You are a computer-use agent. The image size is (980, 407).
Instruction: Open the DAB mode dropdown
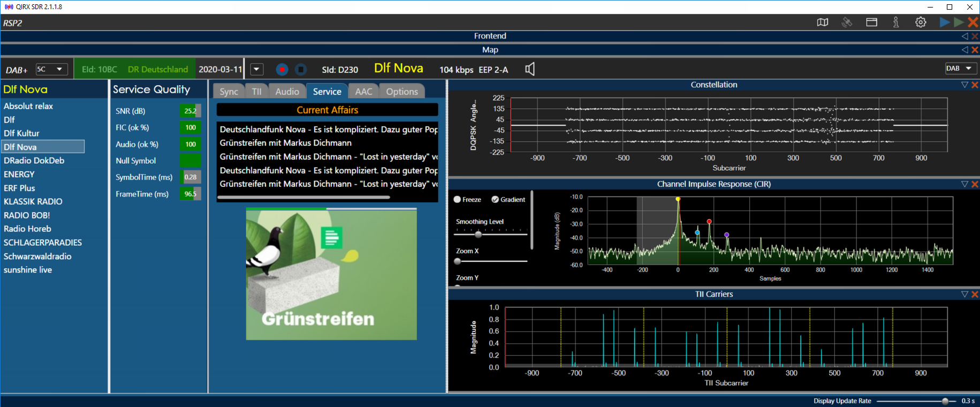959,69
